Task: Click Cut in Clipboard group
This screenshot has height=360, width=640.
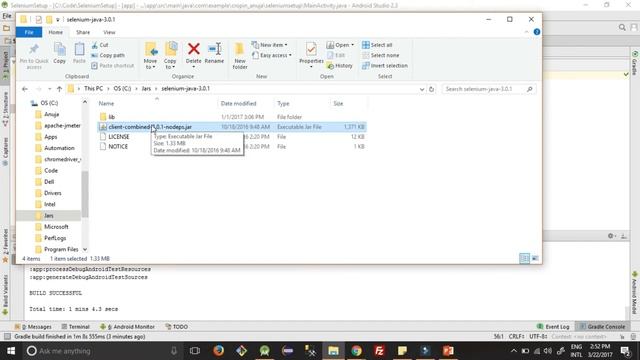Action: coord(100,45)
